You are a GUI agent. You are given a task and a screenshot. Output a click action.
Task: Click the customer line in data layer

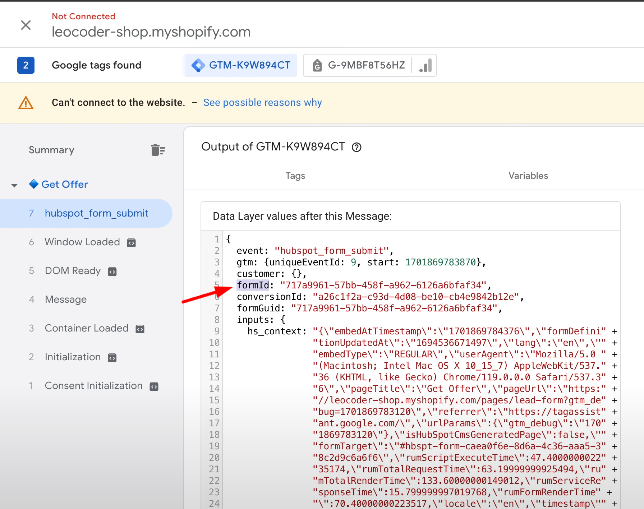click(271, 274)
